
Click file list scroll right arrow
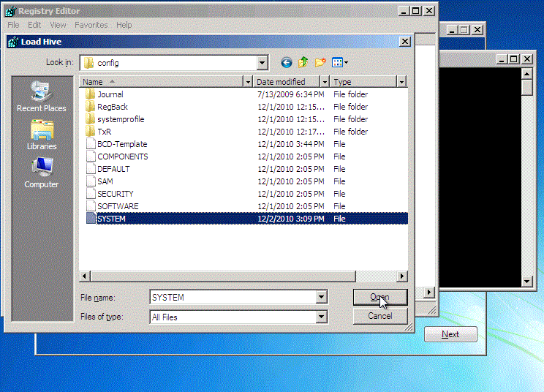coord(401,276)
